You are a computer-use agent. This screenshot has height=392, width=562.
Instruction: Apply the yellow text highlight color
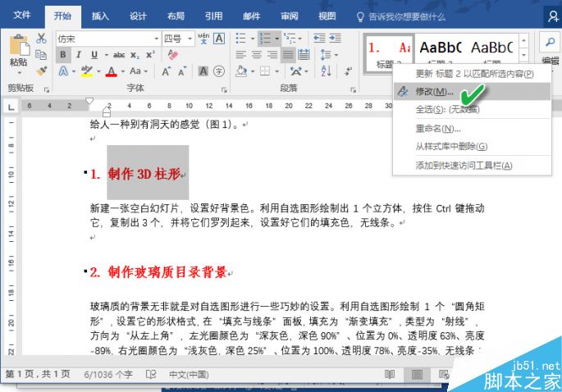[x=87, y=71]
